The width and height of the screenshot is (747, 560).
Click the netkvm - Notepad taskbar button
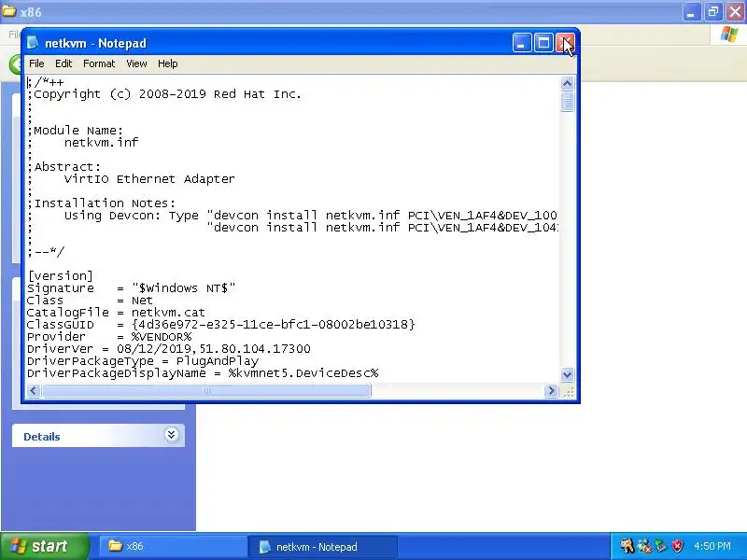tap(322, 546)
